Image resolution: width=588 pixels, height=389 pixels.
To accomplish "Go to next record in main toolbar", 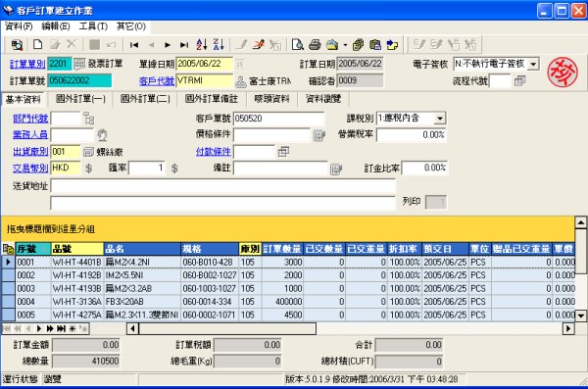I will (x=168, y=45).
